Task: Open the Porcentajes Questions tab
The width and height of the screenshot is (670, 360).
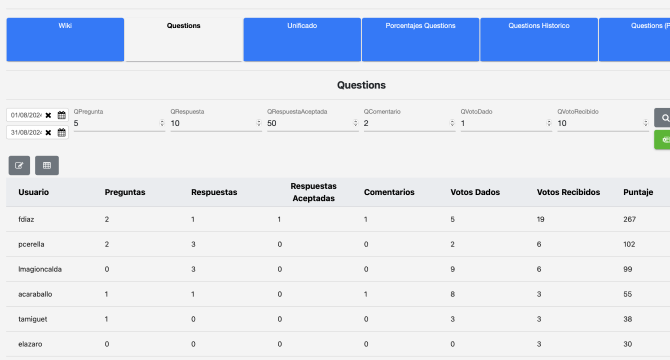Action: (x=420, y=40)
